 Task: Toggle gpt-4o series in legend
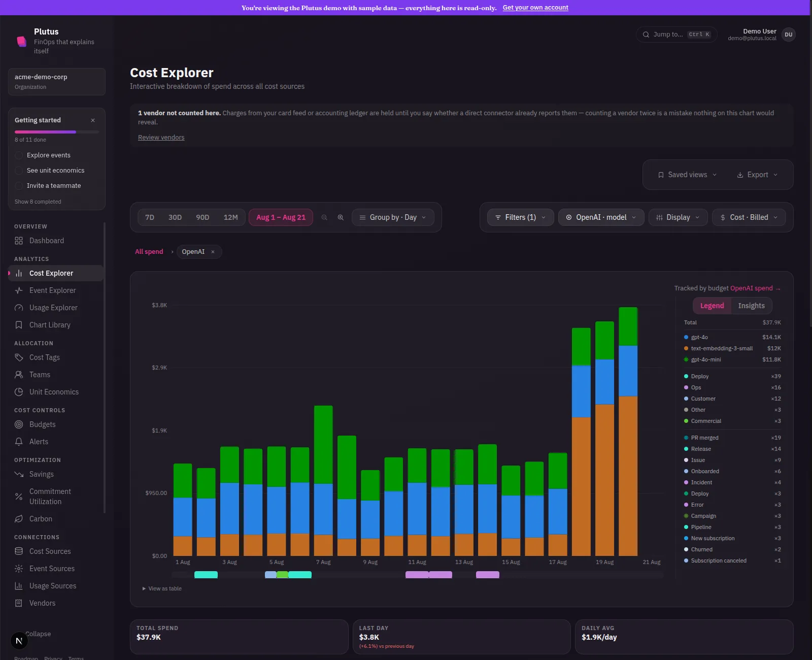pyautogui.click(x=732, y=337)
